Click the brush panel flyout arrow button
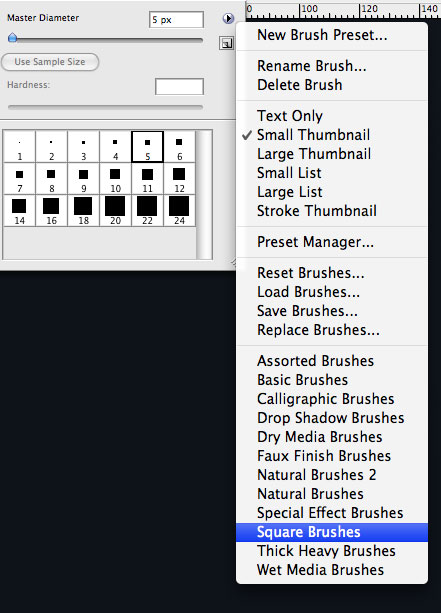The height and width of the screenshot is (613, 441). tap(228, 18)
